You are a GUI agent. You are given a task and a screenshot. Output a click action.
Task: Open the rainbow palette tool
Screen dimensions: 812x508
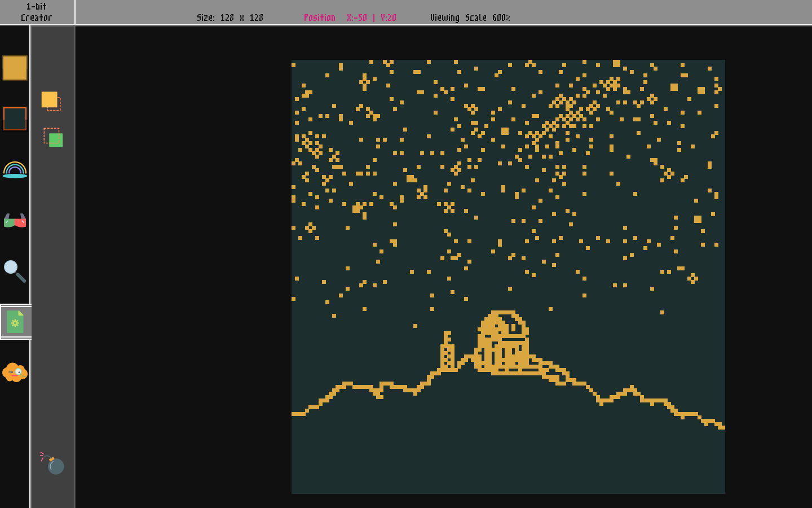[x=15, y=169]
